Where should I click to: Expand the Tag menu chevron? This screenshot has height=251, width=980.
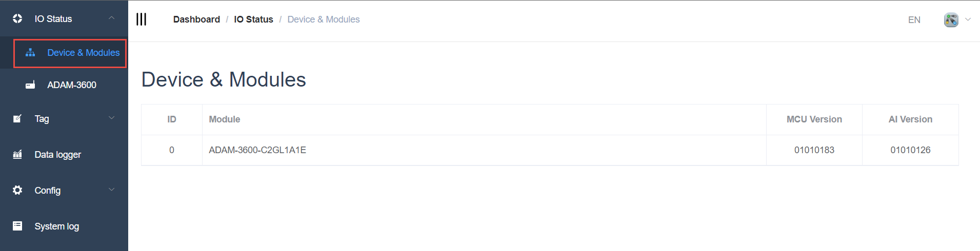[111, 118]
